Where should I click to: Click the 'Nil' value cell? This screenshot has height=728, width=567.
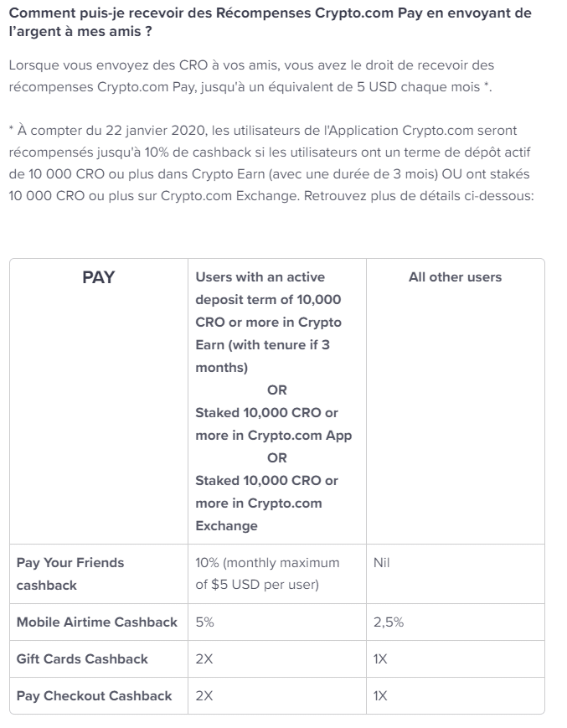(x=381, y=563)
